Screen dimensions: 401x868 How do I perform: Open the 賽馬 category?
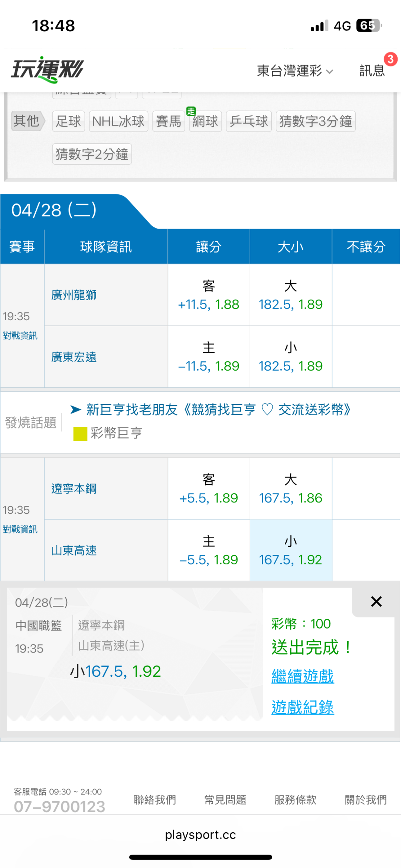point(169,121)
